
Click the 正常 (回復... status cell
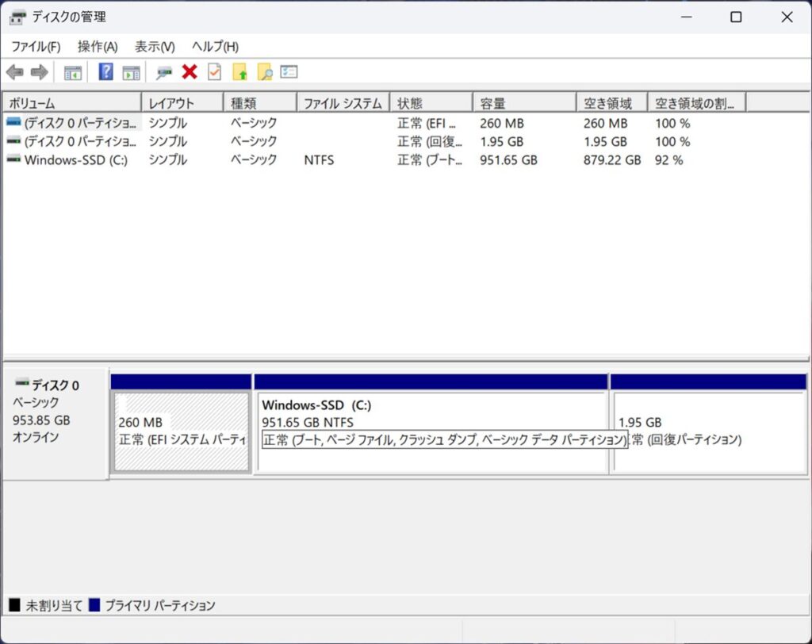pos(430,141)
